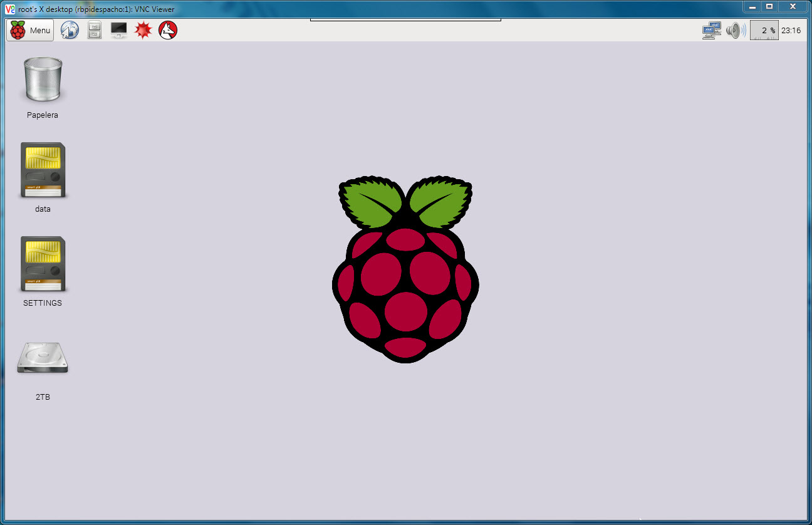Viewport: 812px width, 525px height.
Task: Open the file manager cabinet icon
Action: (95, 30)
